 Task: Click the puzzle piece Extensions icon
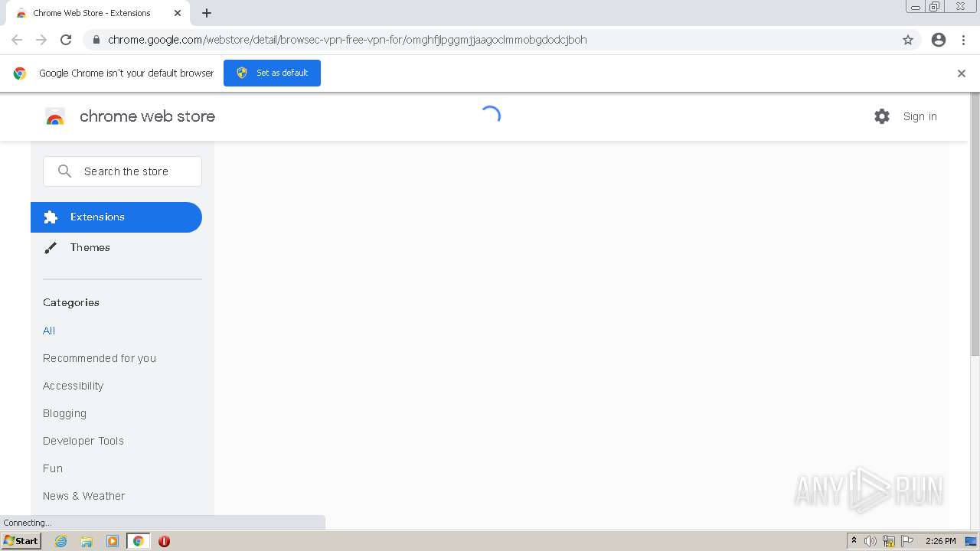click(x=51, y=217)
